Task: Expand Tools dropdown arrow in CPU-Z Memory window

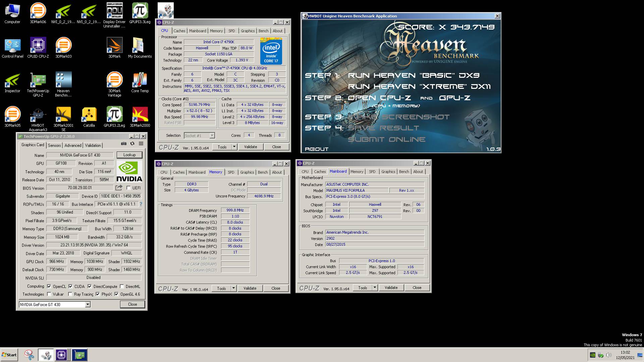Action: (233, 288)
